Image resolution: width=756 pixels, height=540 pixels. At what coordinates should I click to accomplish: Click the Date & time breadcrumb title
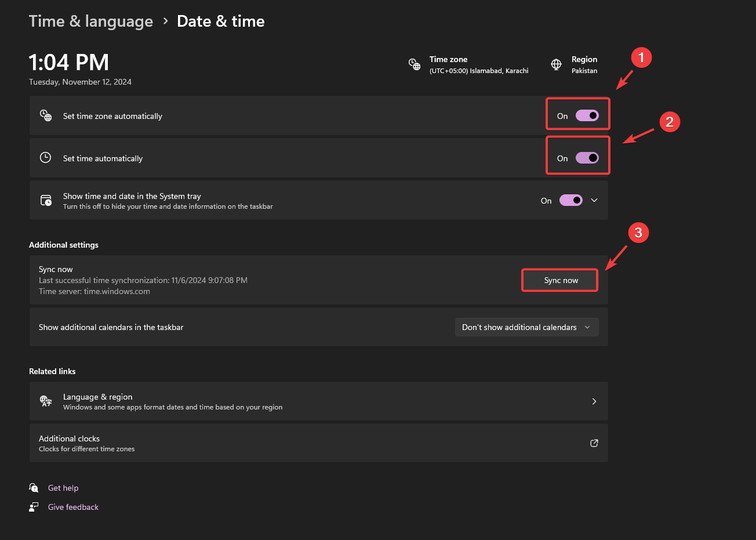pyautogui.click(x=221, y=21)
